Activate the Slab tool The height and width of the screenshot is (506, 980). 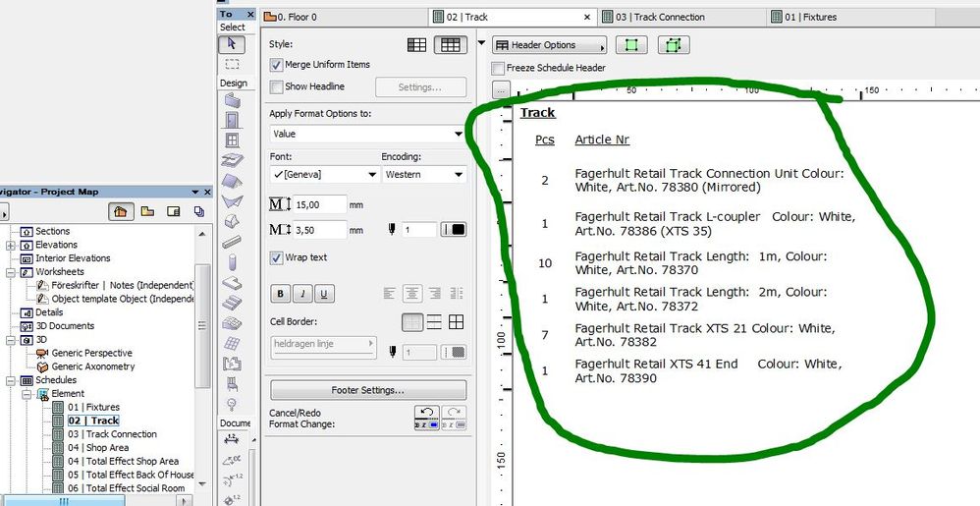(232, 161)
